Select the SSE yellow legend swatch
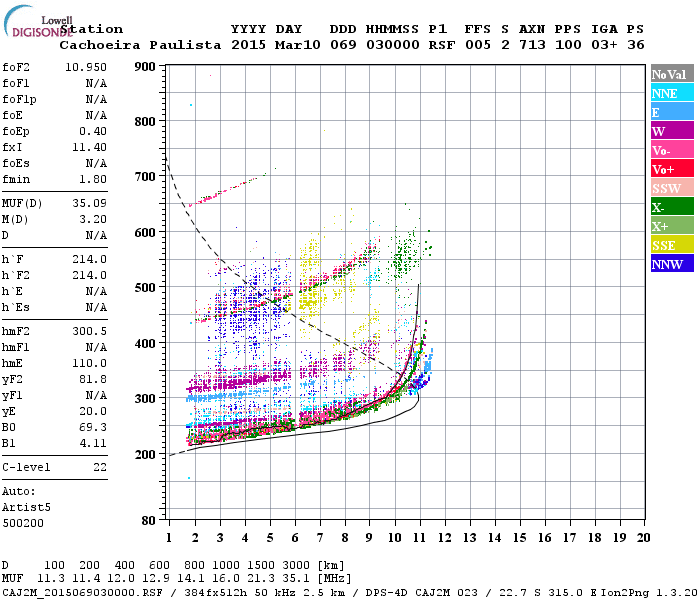This screenshot has height=600, width=700. point(672,245)
